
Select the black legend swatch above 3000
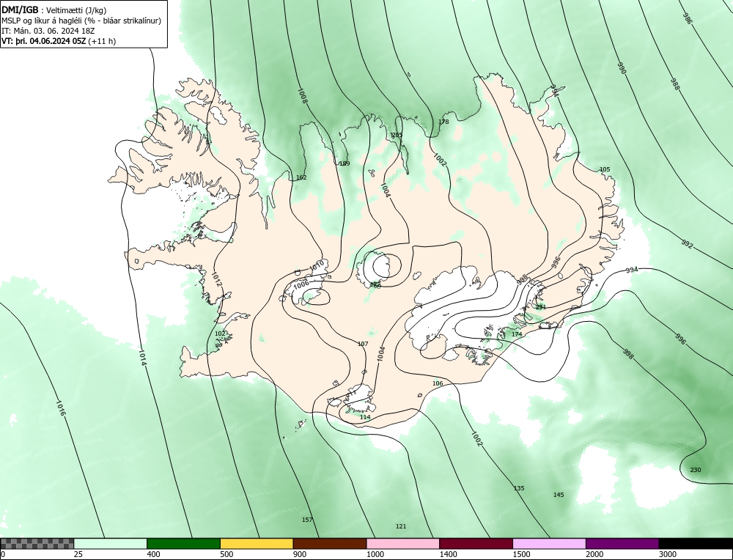(696, 544)
